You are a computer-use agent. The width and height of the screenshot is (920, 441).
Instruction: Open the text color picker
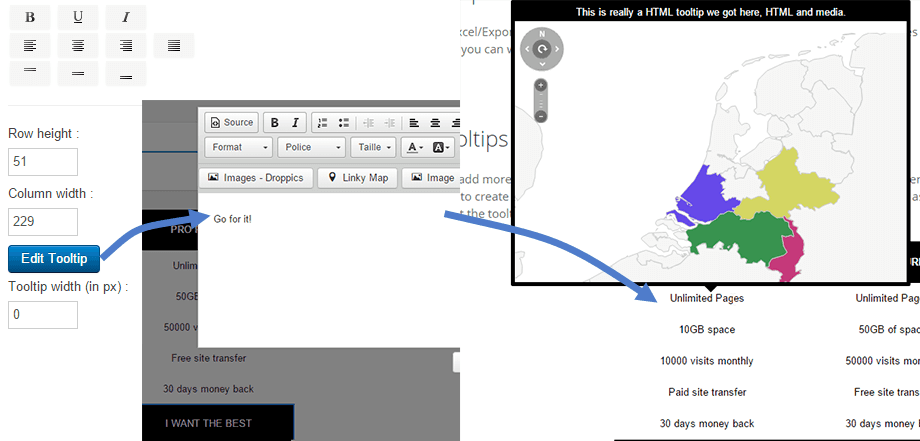(414, 148)
